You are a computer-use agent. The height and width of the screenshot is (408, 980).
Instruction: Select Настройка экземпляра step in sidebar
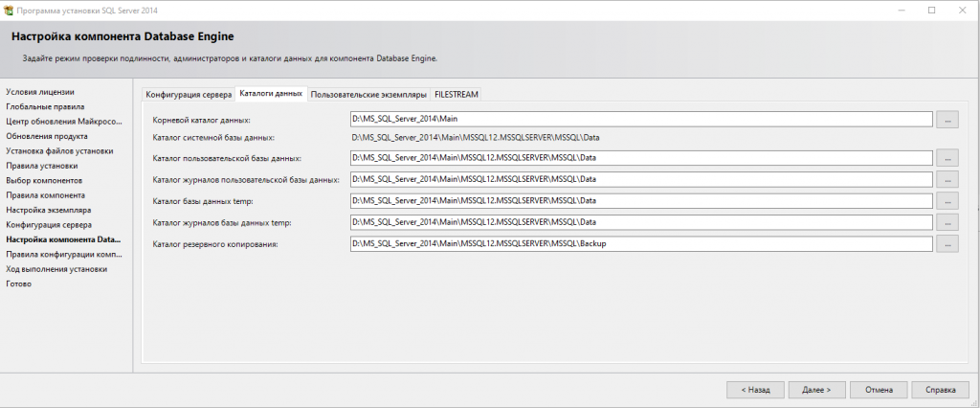[x=49, y=211]
